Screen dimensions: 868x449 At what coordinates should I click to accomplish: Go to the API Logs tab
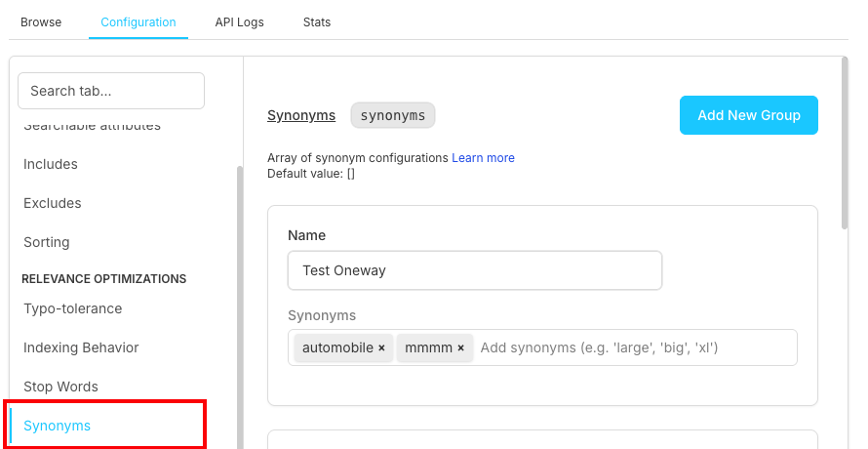240,22
